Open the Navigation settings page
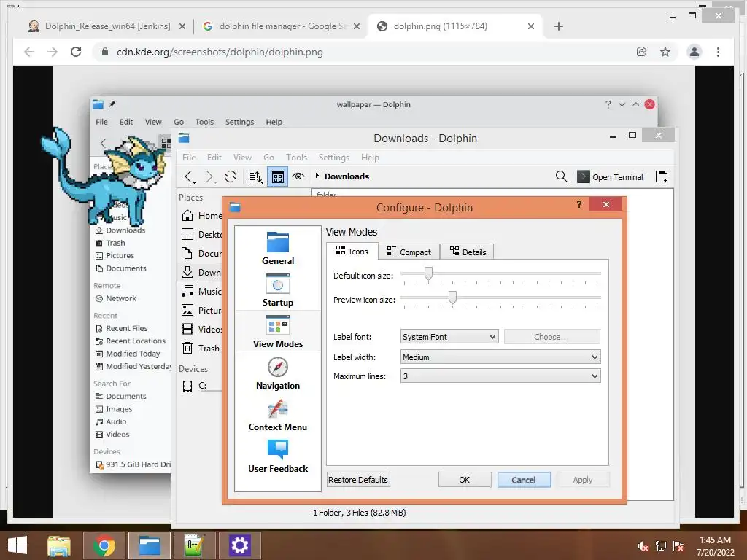The image size is (747, 560). [278, 373]
